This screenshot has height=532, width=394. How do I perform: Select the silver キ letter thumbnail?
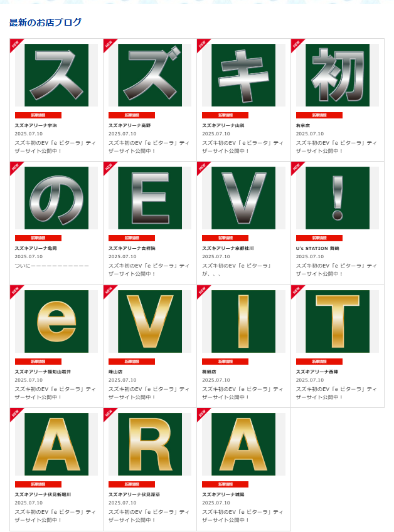coord(243,75)
